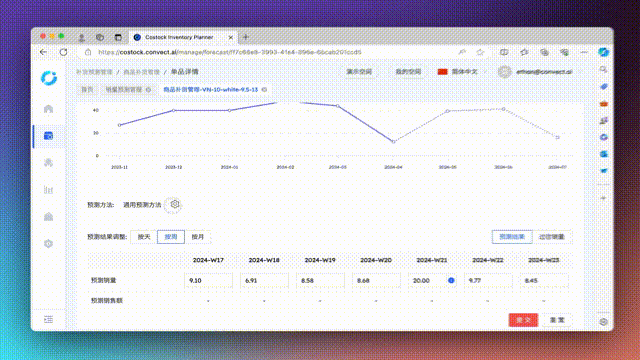Screen dimensions: 640x360
Task: Click the read aloud icon in address bar
Action: pyautogui.click(x=462, y=52)
